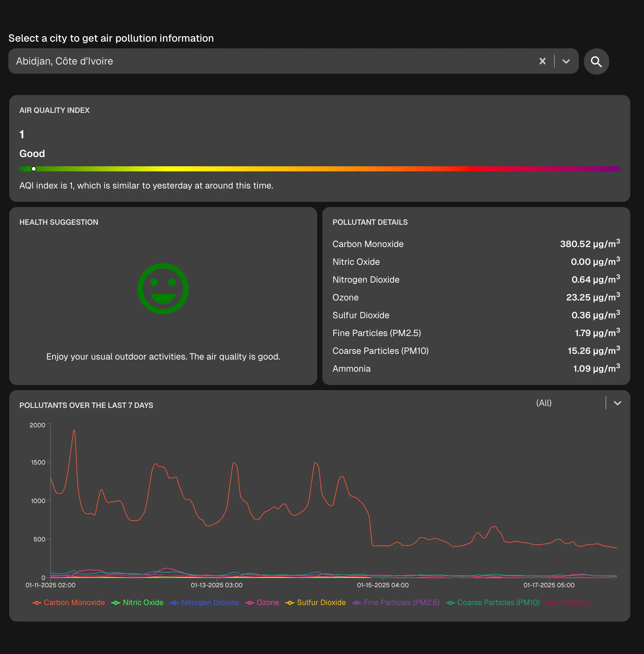Viewport: 644px width, 654px height.
Task: Open the chevron next to the pollutants chart
Action: point(618,403)
